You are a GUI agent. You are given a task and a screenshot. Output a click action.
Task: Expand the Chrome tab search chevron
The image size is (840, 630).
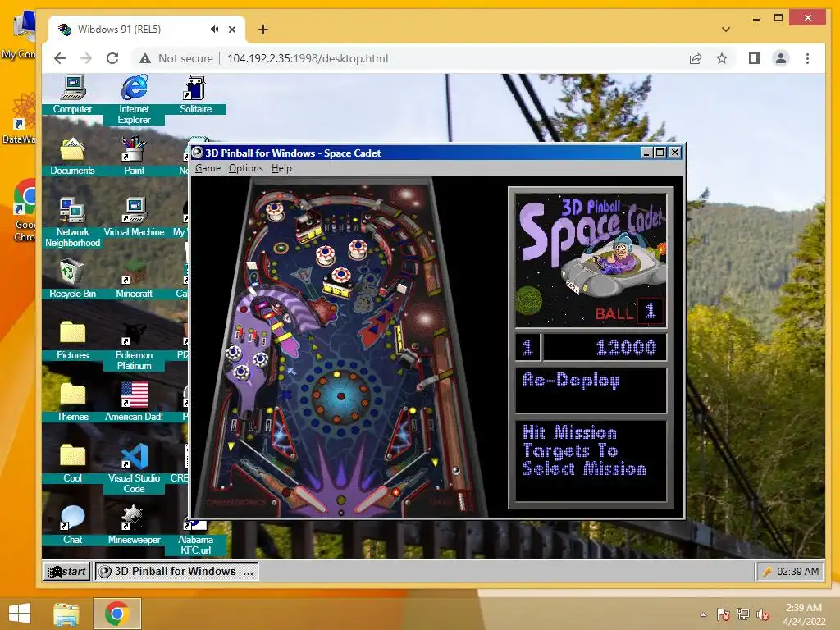(726, 30)
